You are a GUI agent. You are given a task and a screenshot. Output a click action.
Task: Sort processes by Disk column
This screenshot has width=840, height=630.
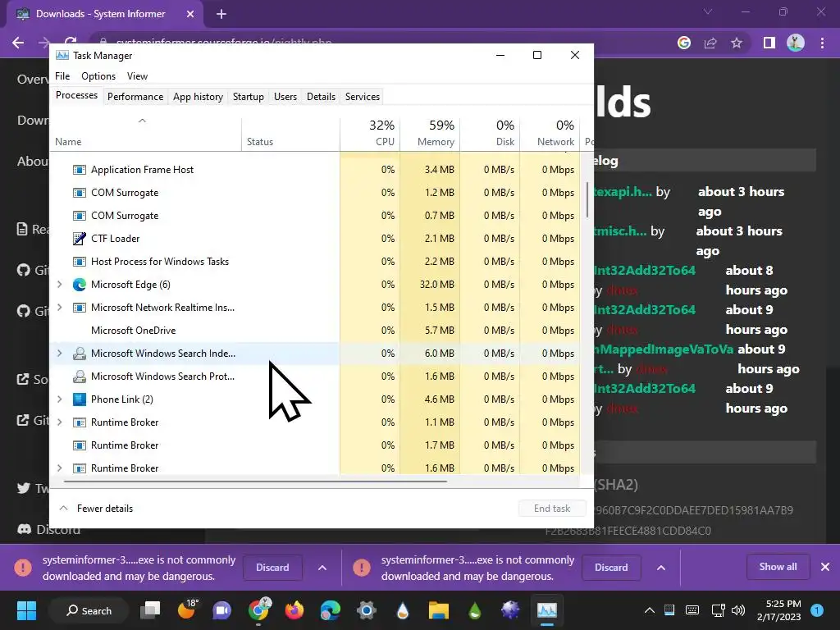click(x=490, y=132)
